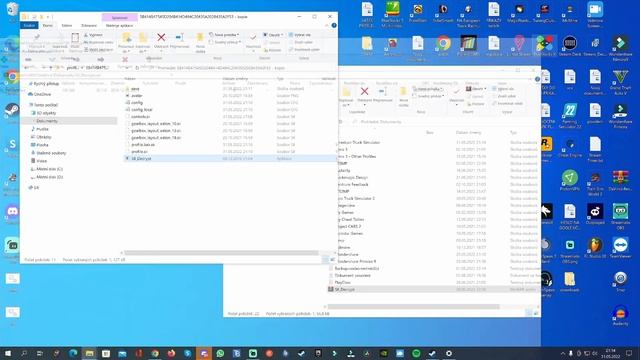Click Historie in front window ribbon

pos(272,50)
